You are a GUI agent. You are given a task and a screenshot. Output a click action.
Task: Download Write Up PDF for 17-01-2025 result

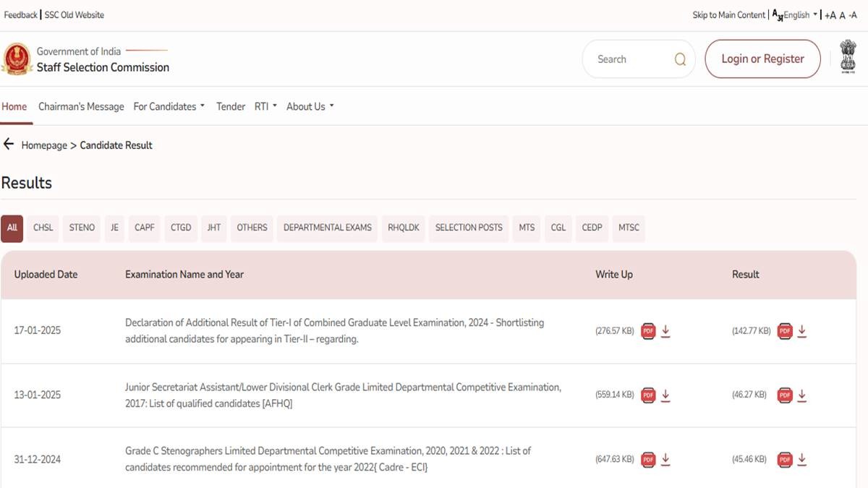coord(665,331)
